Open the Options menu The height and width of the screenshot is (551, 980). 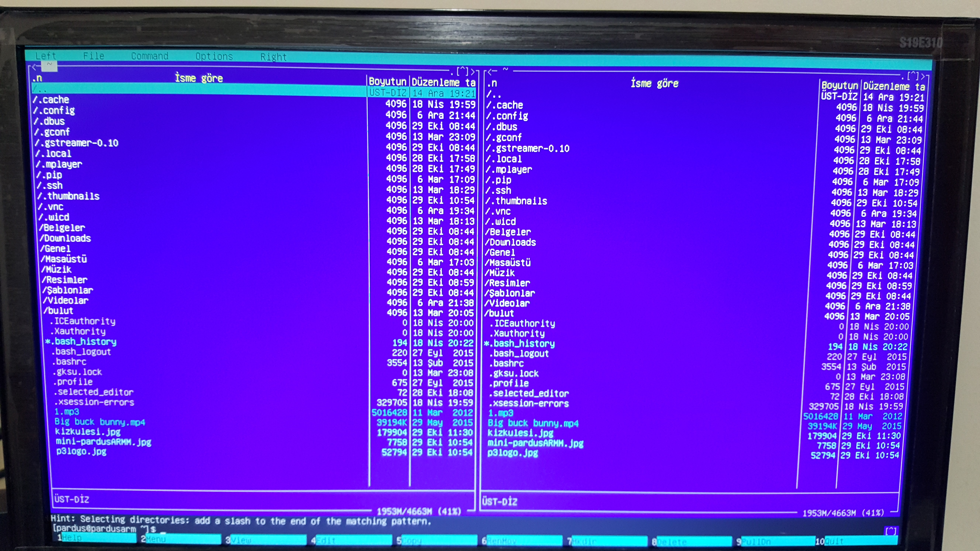tap(214, 57)
